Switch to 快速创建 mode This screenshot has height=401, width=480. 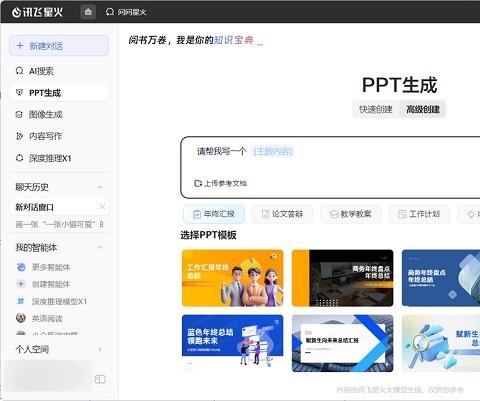coord(376,109)
